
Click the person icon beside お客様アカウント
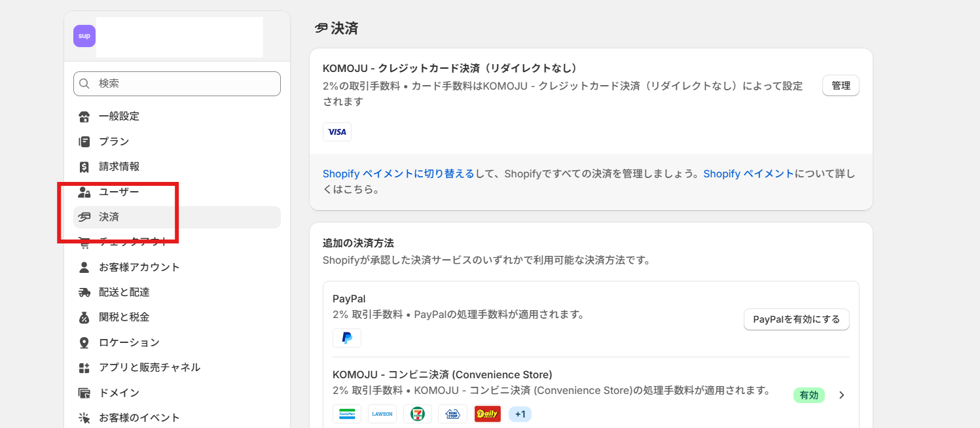[x=84, y=267]
